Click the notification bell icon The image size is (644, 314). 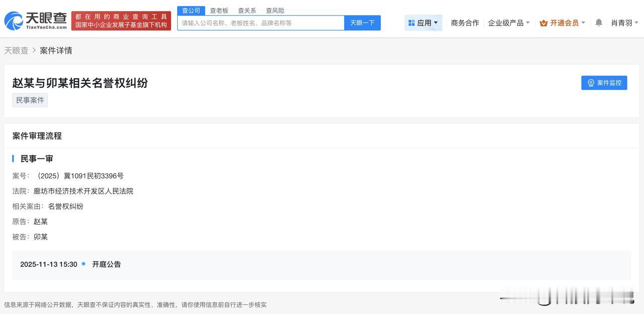tap(599, 23)
